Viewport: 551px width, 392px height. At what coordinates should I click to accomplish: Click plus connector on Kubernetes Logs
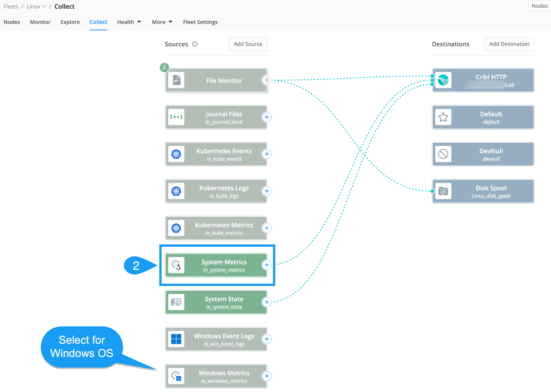point(267,191)
